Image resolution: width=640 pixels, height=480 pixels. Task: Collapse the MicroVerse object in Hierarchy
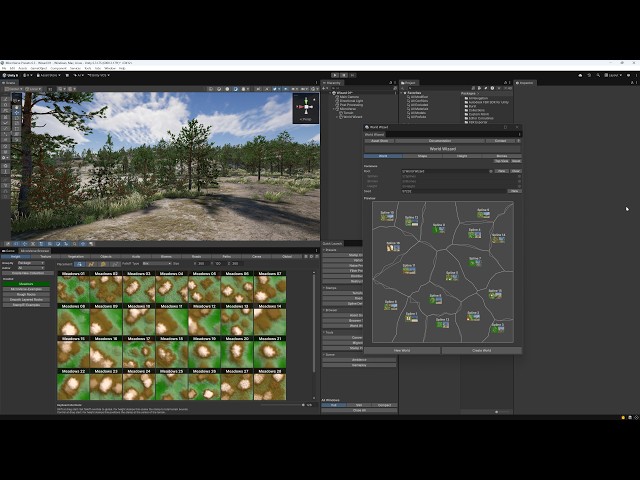(x=335, y=109)
